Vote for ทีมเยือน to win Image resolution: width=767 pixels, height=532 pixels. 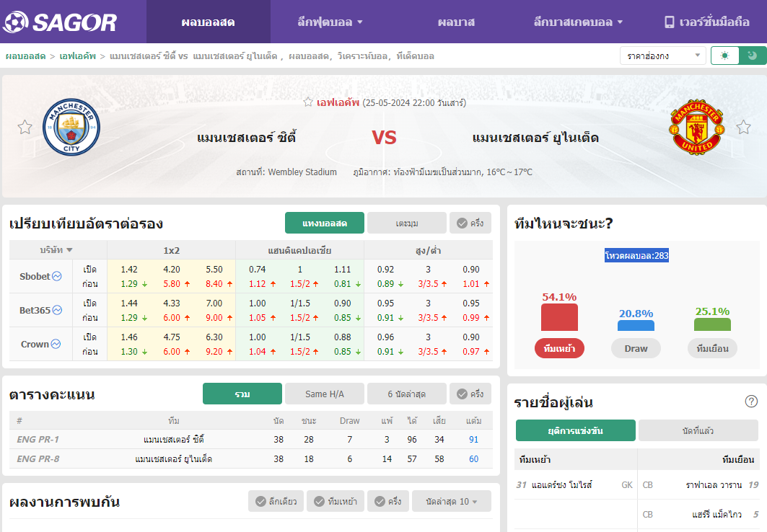coord(712,348)
